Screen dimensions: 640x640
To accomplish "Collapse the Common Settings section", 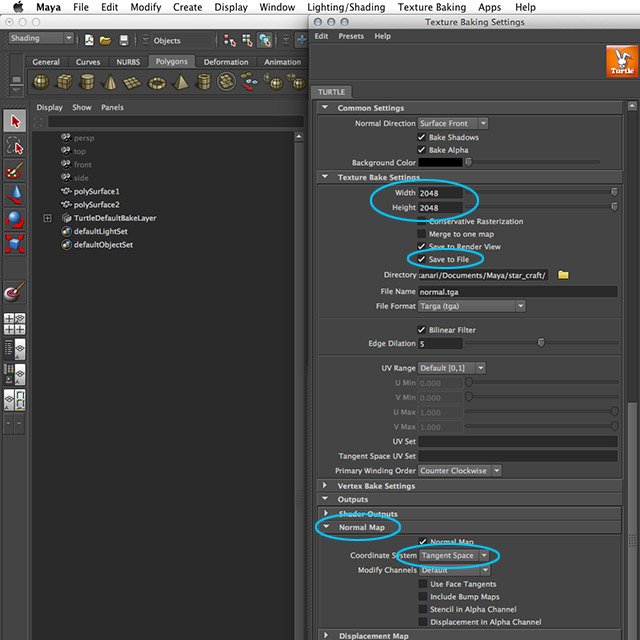I will (325, 107).
